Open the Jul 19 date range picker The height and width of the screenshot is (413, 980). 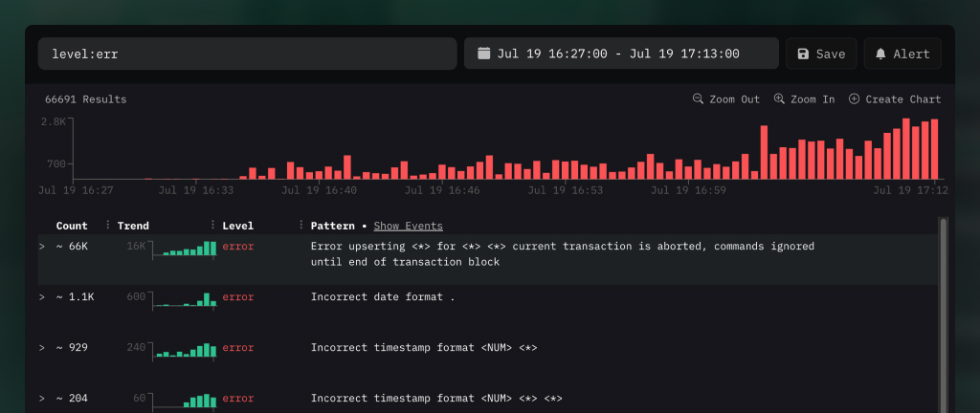click(621, 54)
